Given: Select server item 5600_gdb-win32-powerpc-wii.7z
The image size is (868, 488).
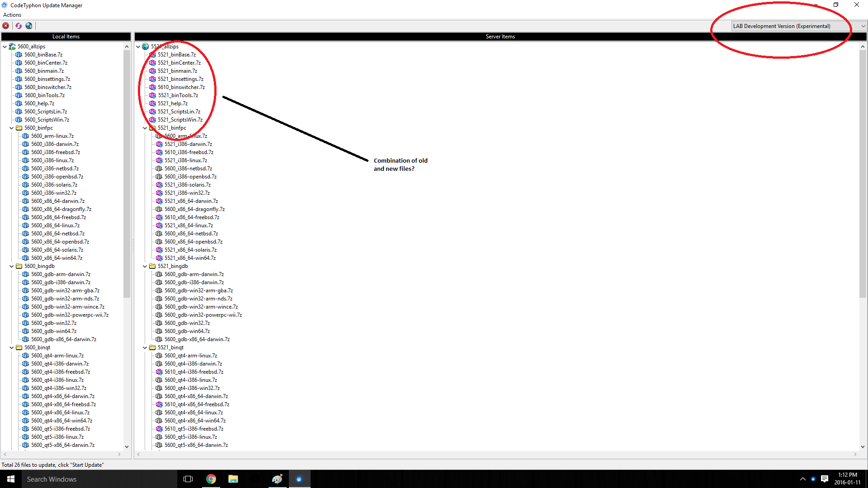Looking at the screenshot, I should [x=203, y=315].
